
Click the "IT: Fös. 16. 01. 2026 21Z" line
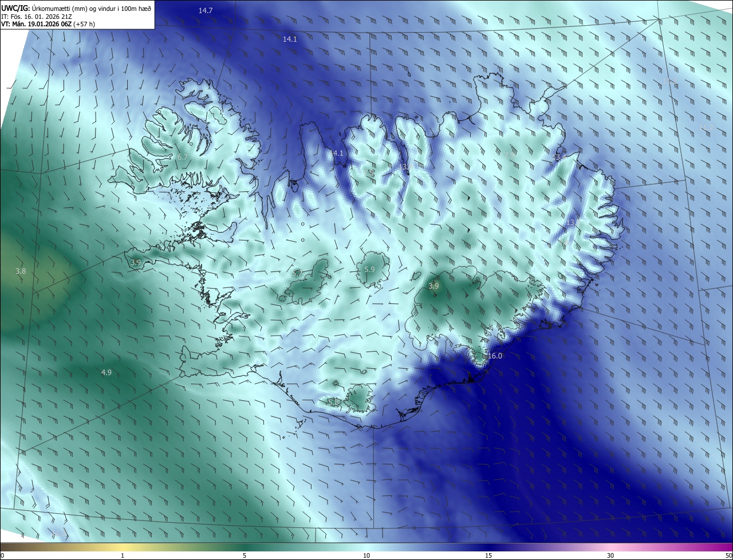click(x=36, y=16)
